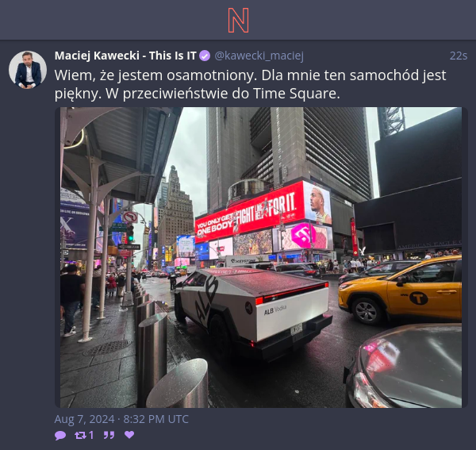Open the Maciej Kawecki - This Is IT display name
Screen dimensions: 476x450
(x=125, y=56)
